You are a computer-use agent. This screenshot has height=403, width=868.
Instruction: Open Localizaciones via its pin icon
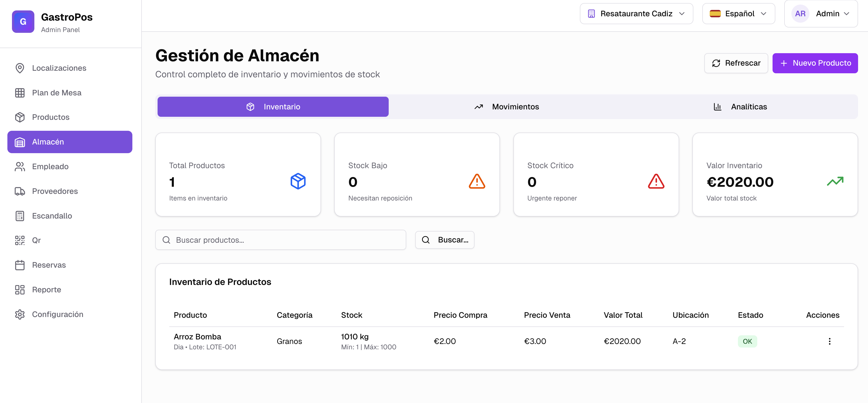click(20, 68)
